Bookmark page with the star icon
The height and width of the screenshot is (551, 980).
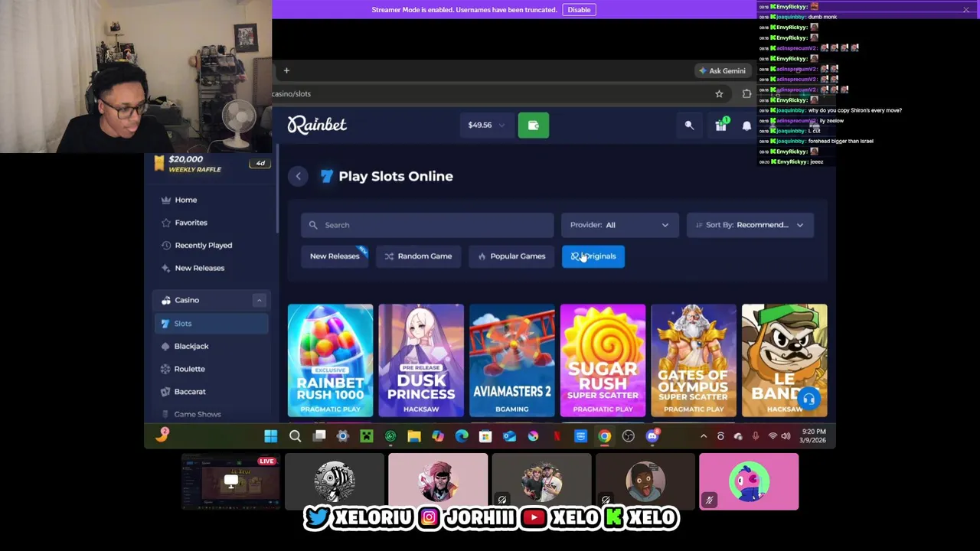pyautogui.click(x=719, y=93)
